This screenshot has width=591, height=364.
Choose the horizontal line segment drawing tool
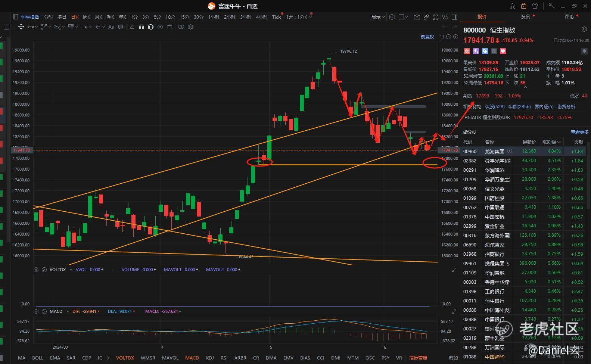pyautogui.click(x=31, y=27)
